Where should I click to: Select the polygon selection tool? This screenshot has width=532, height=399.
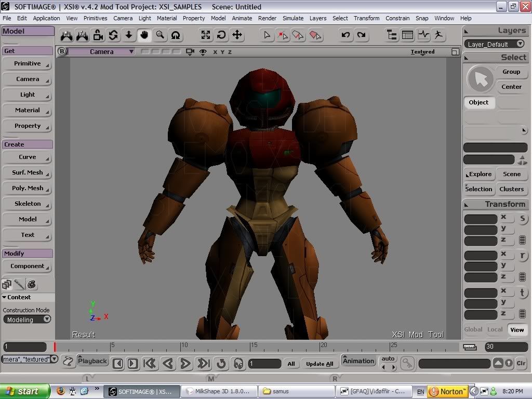[315, 35]
